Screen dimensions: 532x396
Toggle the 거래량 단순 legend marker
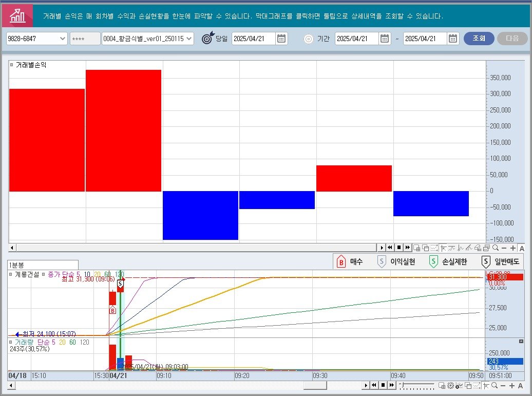(x=10, y=342)
